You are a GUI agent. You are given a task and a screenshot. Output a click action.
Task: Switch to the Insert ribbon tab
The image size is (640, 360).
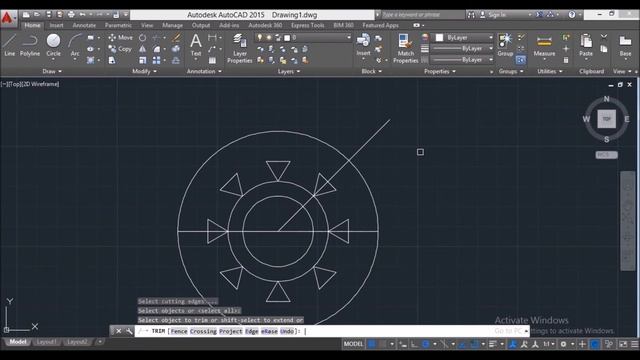click(56, 25)
